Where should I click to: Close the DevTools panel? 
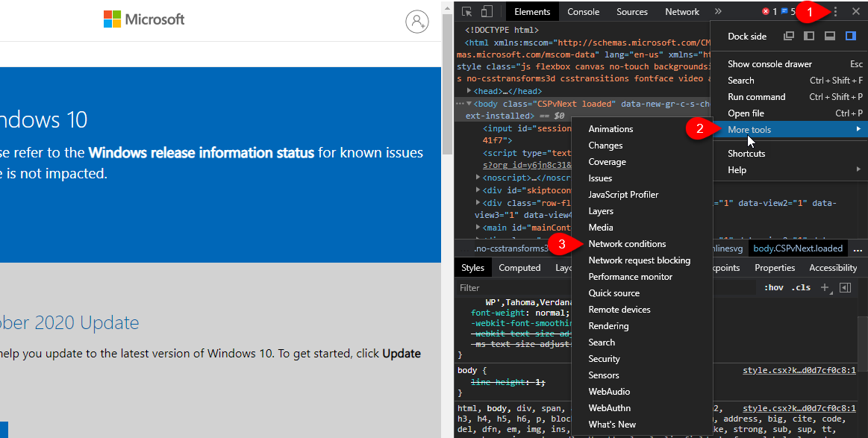(x=856, y=12)
